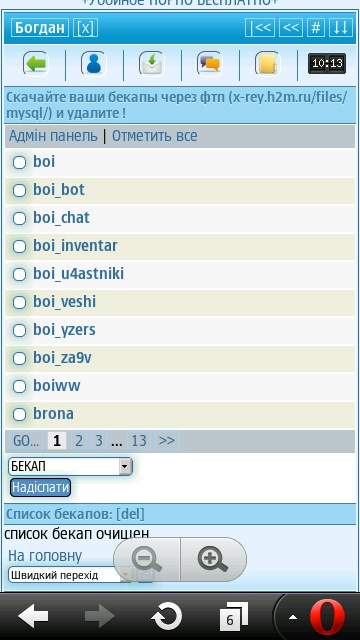The width and height of the screenshot is (360, 640).
Task: Check the boi_bot table checkbox
Action: pyautogui.click(x=19, y=190)
